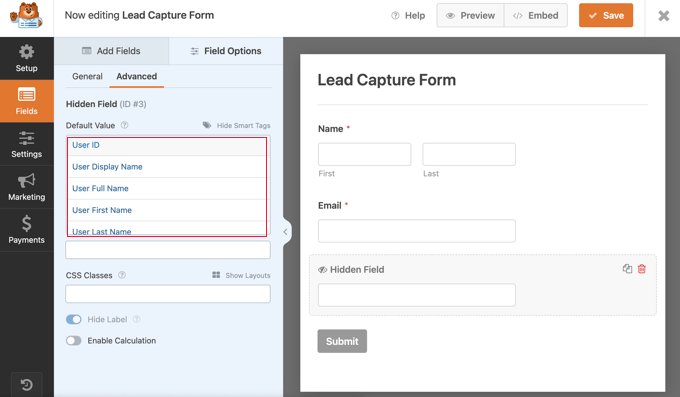The image size is (680, 397).
Task: Switch to the Add Fields tab
Action: point(111,51)
